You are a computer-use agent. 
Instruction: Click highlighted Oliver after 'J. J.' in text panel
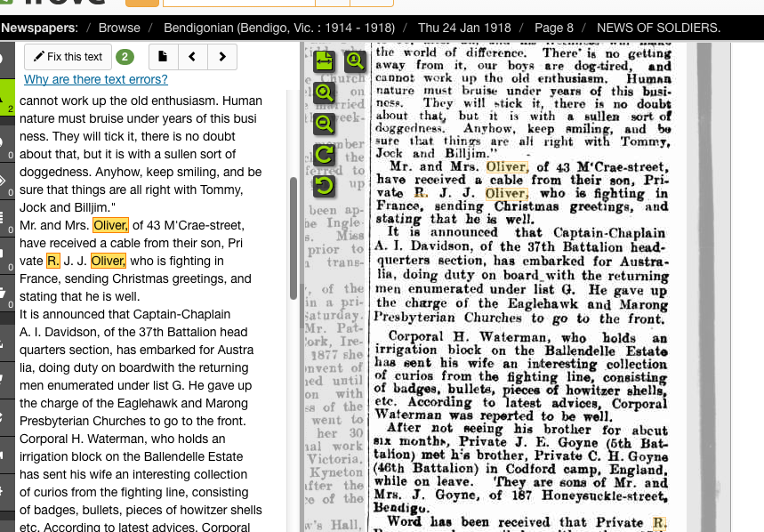click(x=109, y=261)
